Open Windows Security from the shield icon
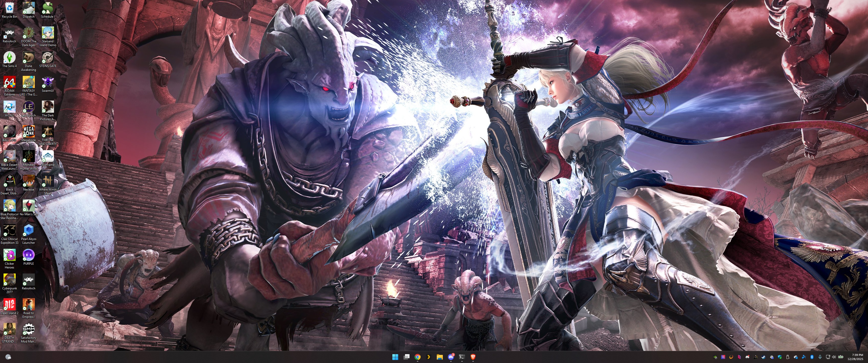This screenshot has height=363, width=868. [x=780, y=357]
